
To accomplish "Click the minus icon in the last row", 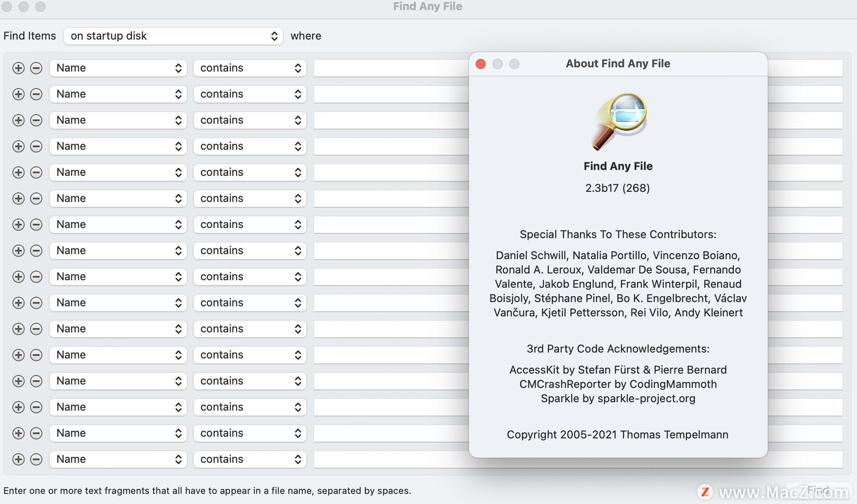I will coord(36,459).
